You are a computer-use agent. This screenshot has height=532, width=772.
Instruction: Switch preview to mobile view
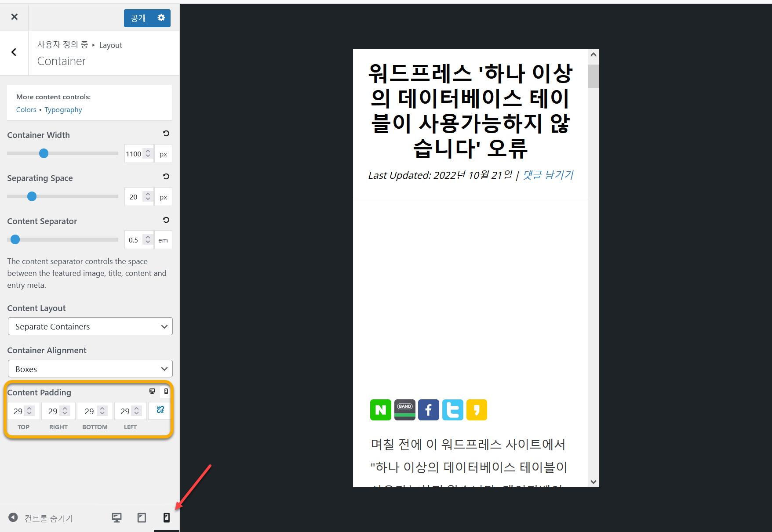click(x=166, y=518)
